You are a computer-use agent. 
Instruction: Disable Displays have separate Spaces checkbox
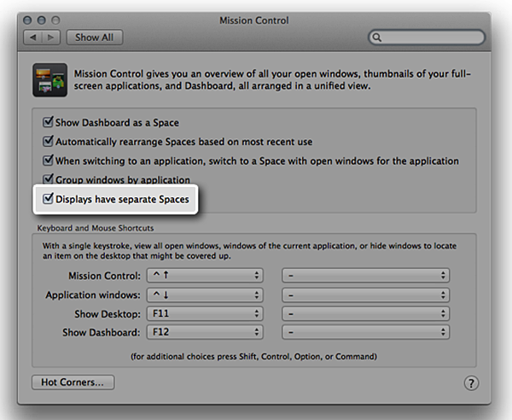coord(48,199)
